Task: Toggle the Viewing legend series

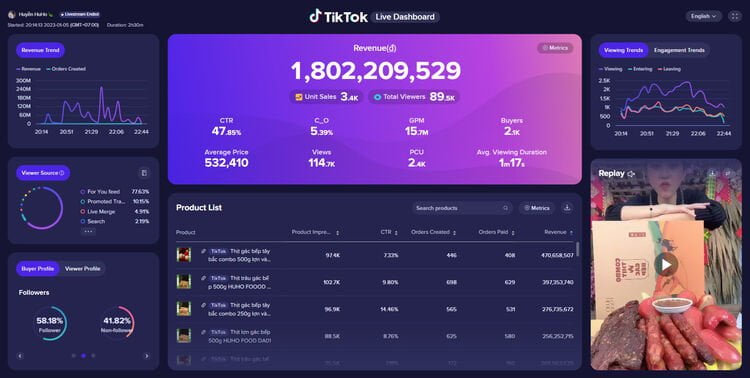Action: coord(610,69)
